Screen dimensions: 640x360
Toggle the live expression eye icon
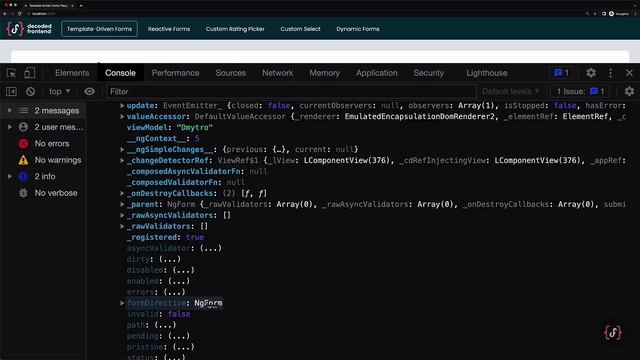[x=89, y=91]
